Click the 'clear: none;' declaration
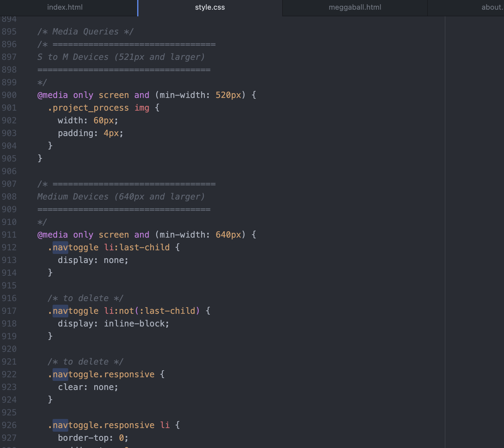This screenshot has width=504, height=448. (x=88, y=387)
